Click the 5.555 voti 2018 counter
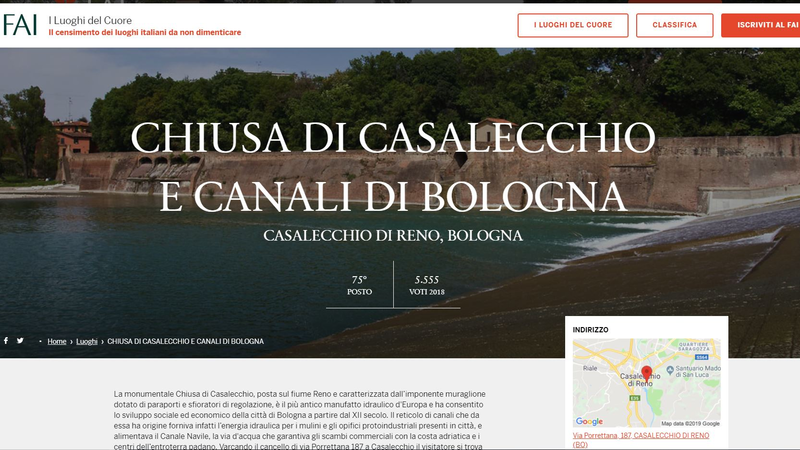This screenshot has height=450, width=800. [x=426, y=286]
